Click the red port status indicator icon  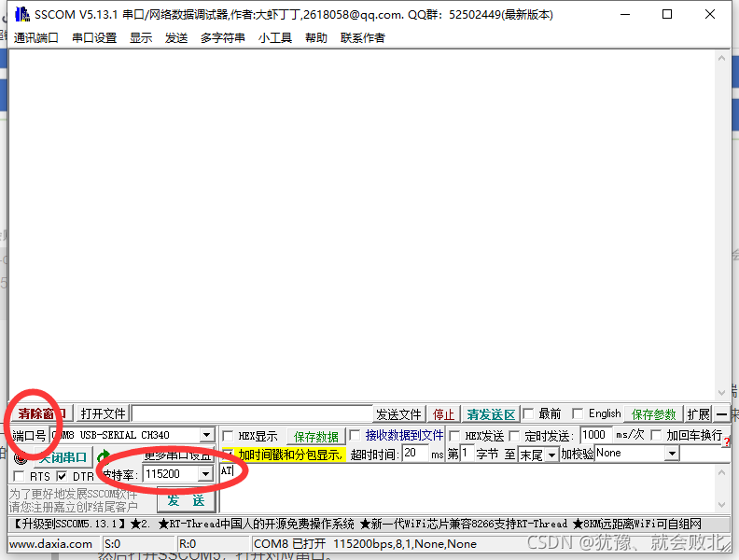pyautogui.click(x=21, y=457)
